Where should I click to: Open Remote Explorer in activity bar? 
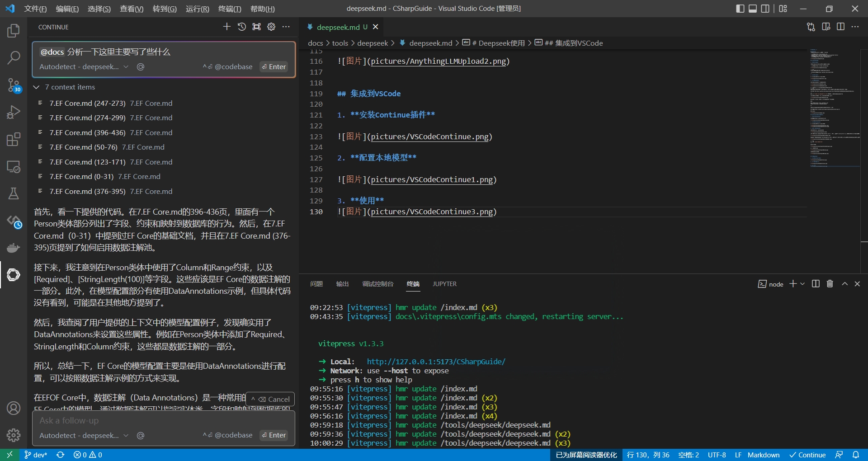[x=14, y=166]
